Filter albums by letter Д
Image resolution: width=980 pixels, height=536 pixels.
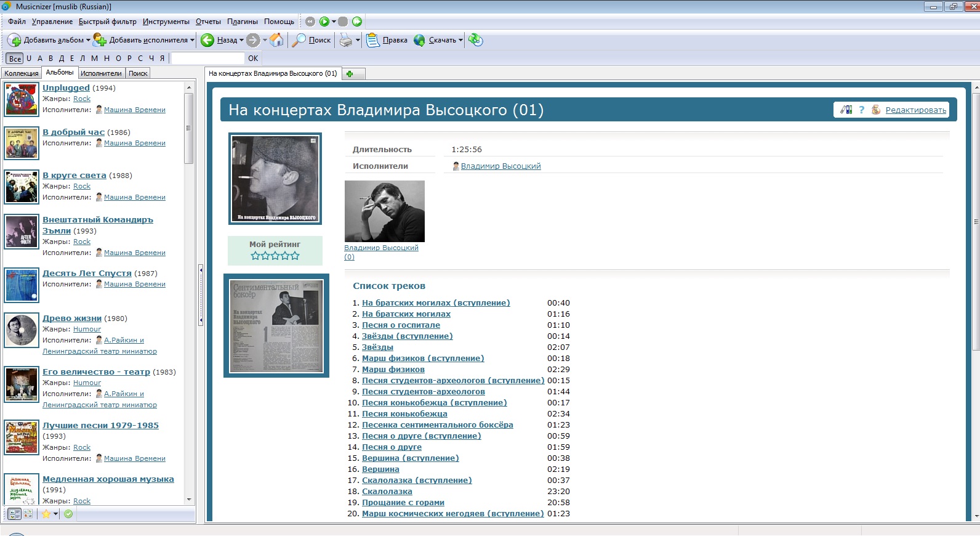[62, 59]
